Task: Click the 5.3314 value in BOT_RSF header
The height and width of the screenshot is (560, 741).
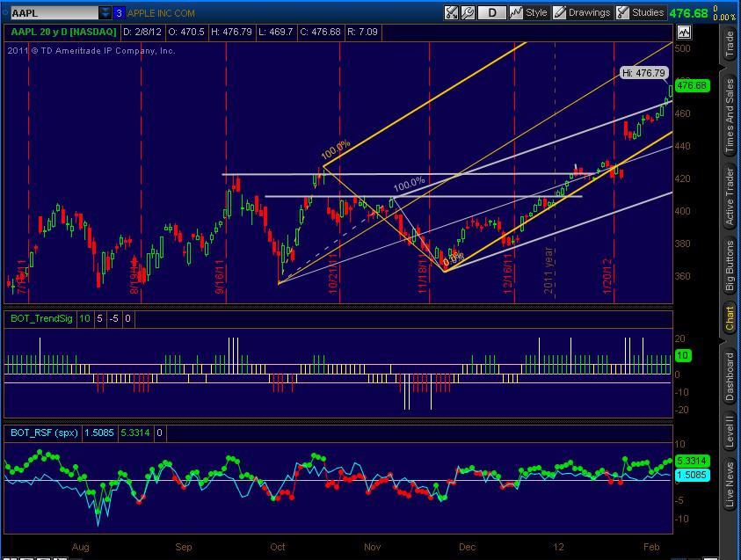Action: point(135,433)
